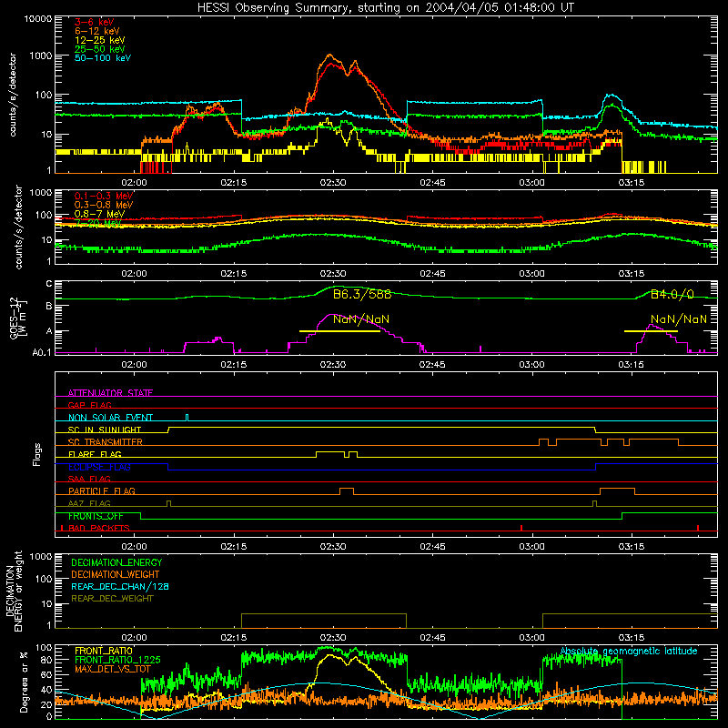Click the "03:00" time tick under MeV panel
Image resolution: width=728 pixels, height=728 pixels.
pos(531,274)
